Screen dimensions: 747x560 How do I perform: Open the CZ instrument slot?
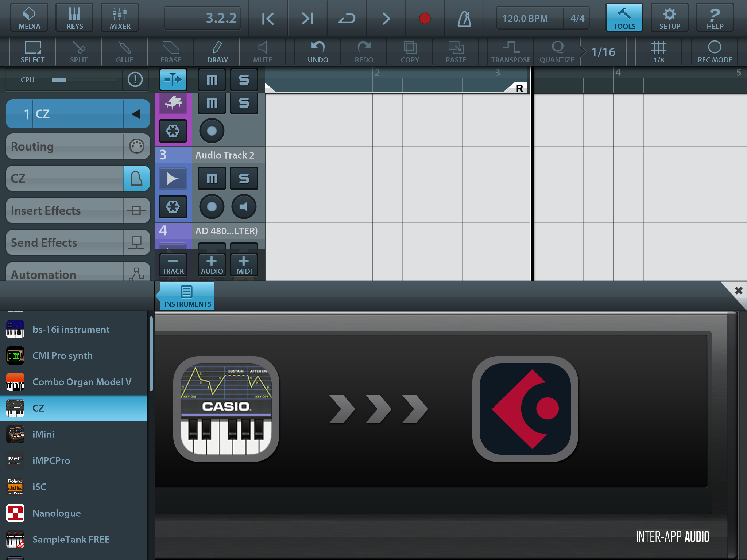[x=78, y=178]
